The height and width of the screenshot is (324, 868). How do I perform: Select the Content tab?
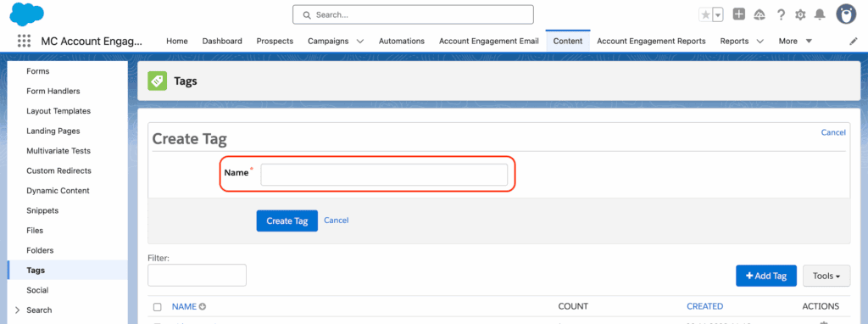point(568,41)
